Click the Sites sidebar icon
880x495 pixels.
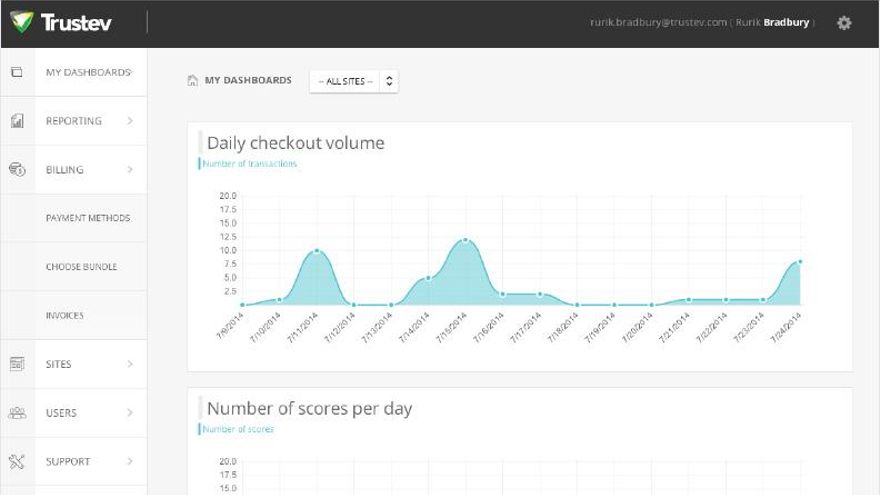pyautogui.click(x=17, y=365)
